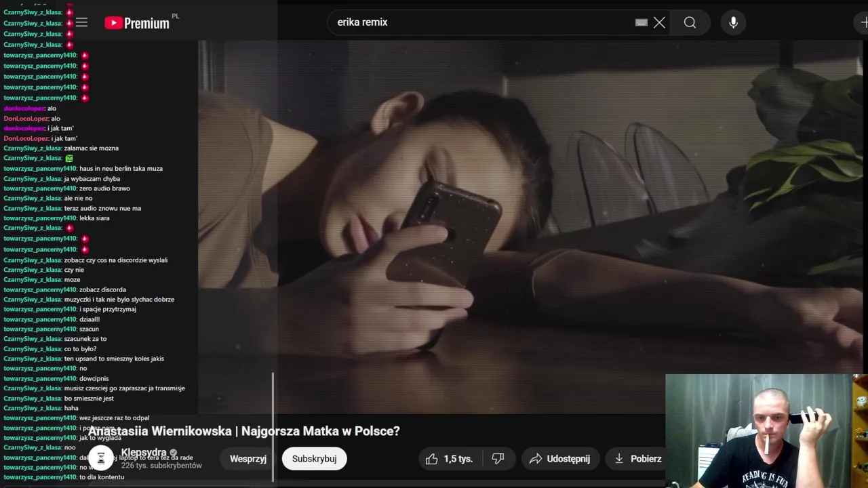Click the video title about Anastasiia Wiernikowska

tap(244, 431)
